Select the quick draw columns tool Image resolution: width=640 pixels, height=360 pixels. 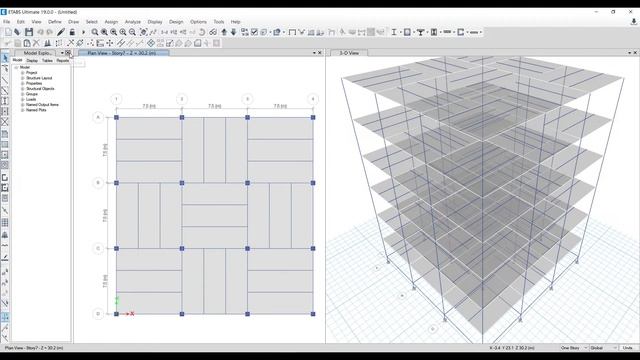(x=5, y=101)
